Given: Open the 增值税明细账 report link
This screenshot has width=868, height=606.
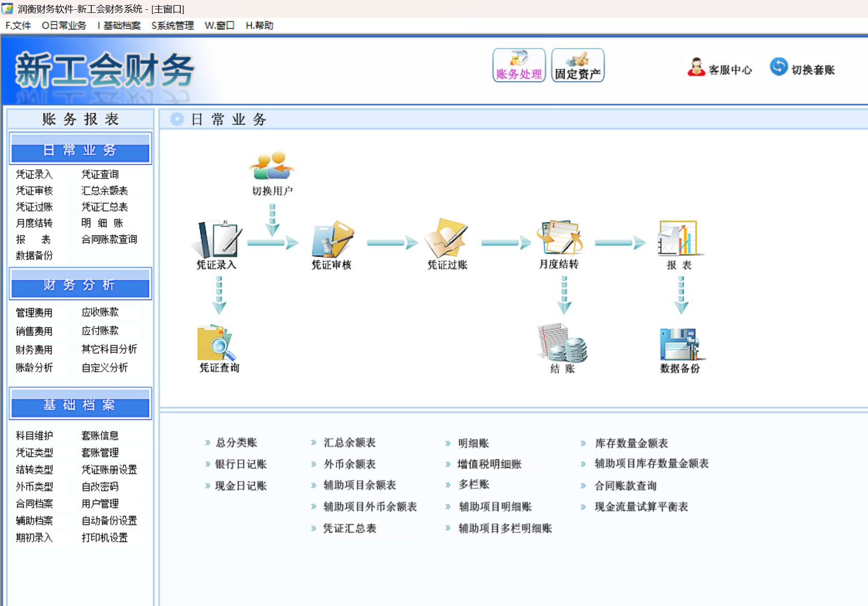Looking at the screenshot, I should coord(489,464).
